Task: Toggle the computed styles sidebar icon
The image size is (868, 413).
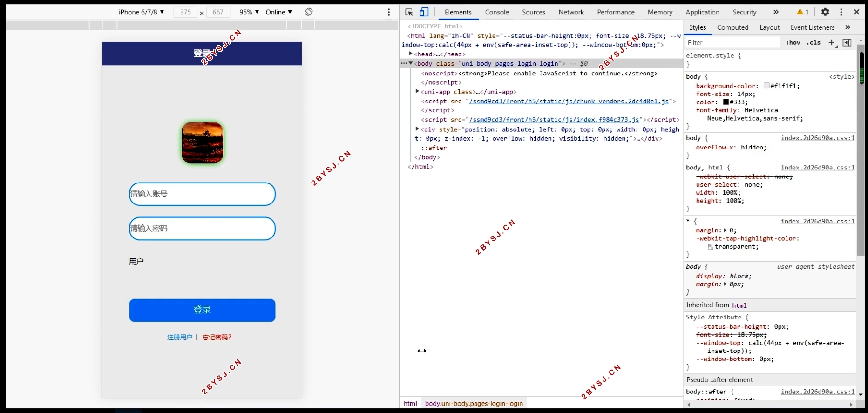Action: [x=847, y=42]
